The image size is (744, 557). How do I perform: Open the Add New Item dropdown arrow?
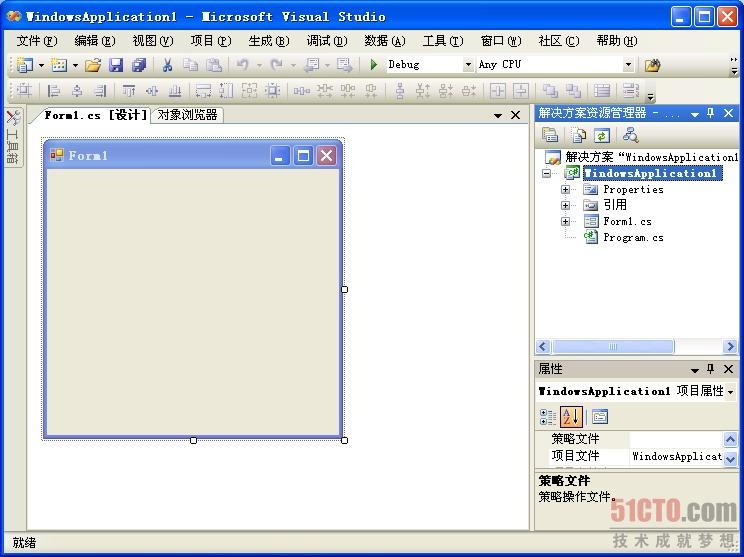pyautogui.click(x=75, y=65)
